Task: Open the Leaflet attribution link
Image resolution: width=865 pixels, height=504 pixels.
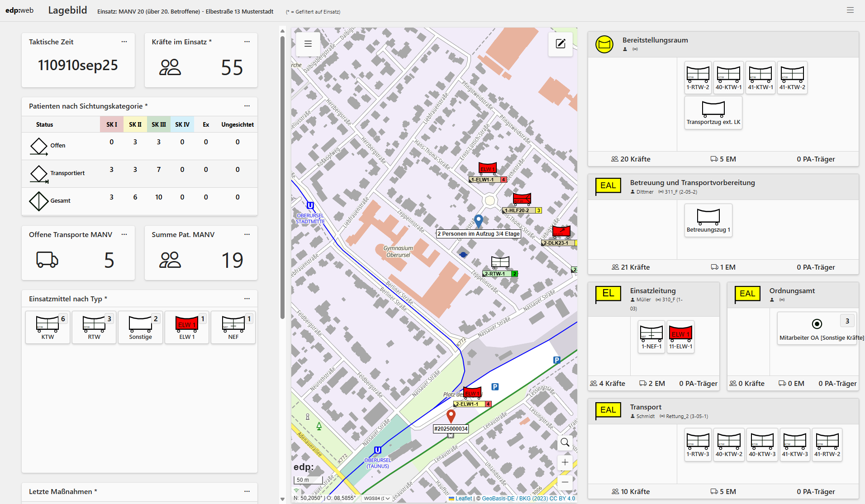Action: tap(463, 499)
